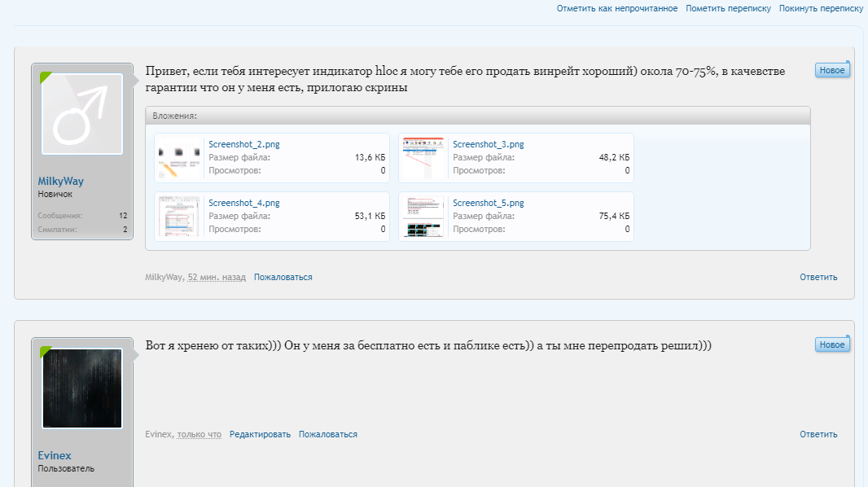Open Evinex's dark avatar image
Screen dimensions: 868x487
point(82,388)
